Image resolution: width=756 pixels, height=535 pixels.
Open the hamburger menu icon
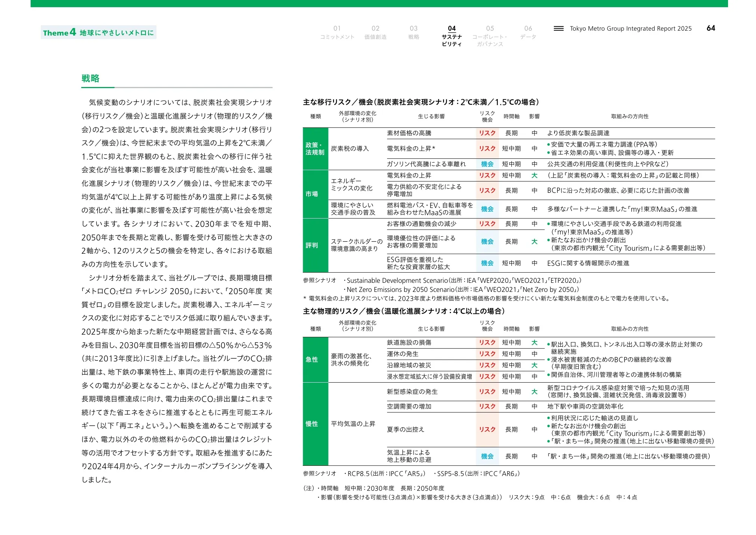coord(558,28)
